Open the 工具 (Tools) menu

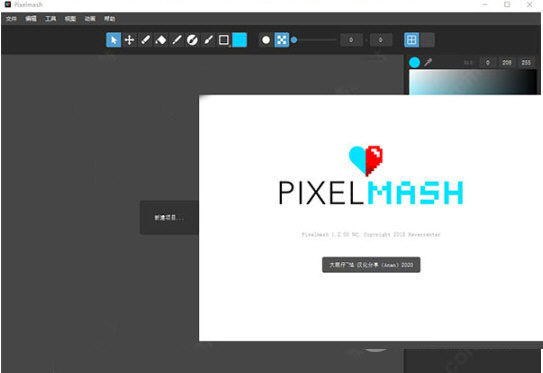click(x=51, y=19)
